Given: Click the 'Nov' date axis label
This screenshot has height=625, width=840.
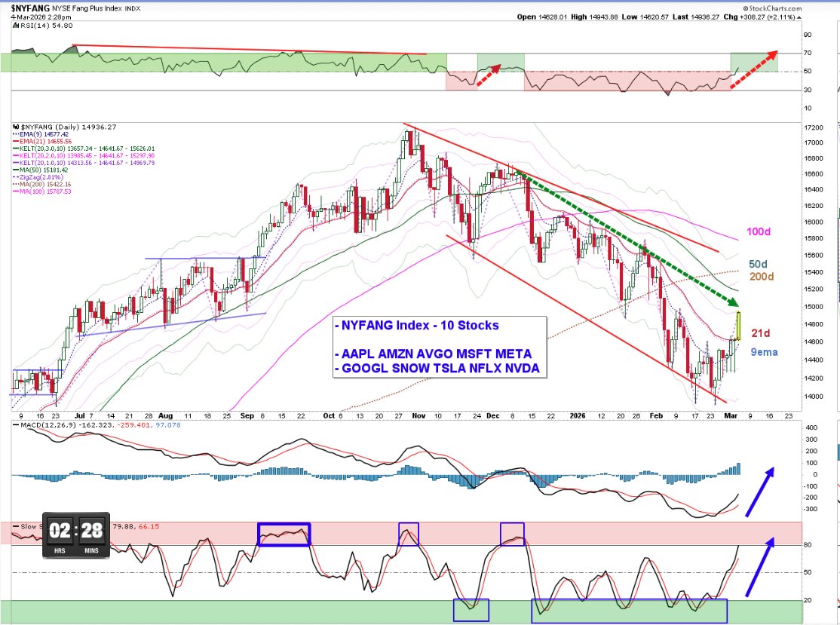Looking at the screenshot, I should click(x=418, y=415).
